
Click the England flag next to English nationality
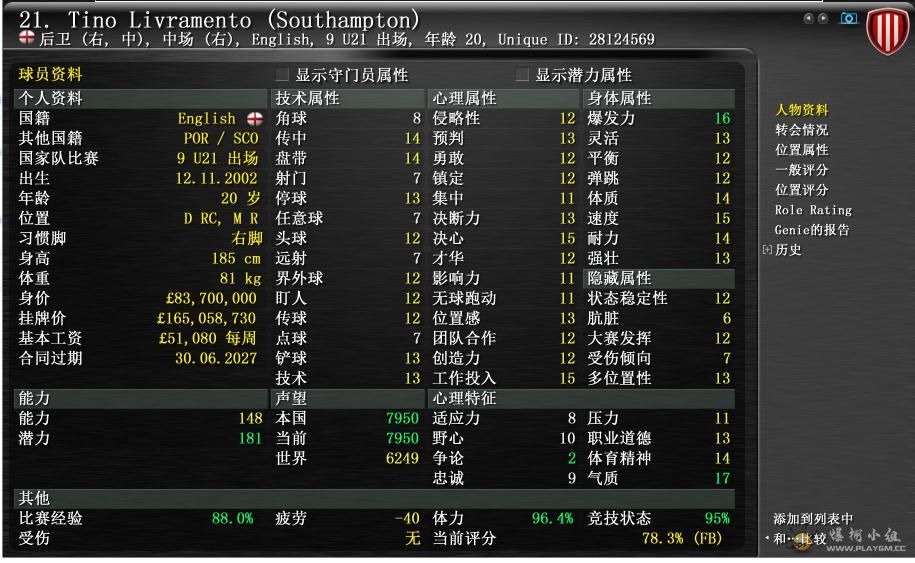pyautogui.click(x=255, y=118)
